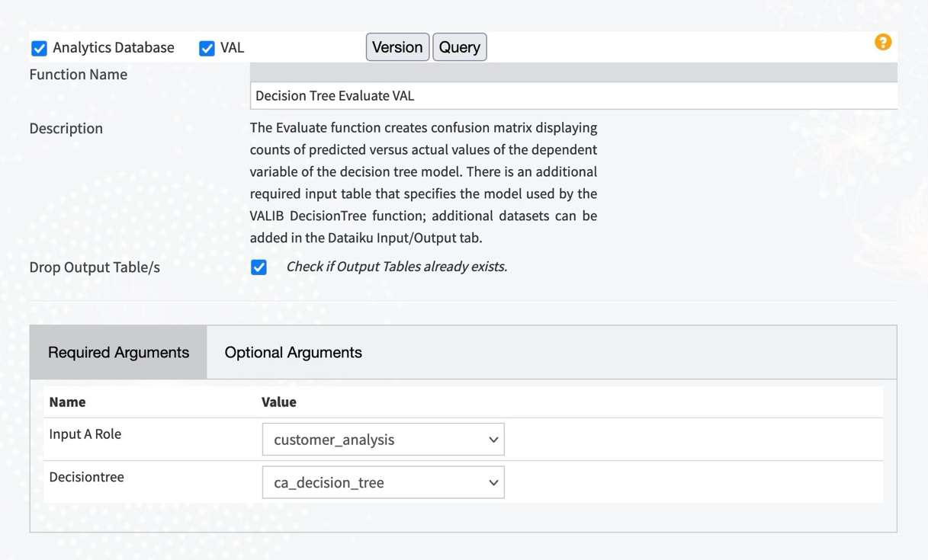
Task: Uncheck 'Check if Output Tables already exists'
Action: 258,267
